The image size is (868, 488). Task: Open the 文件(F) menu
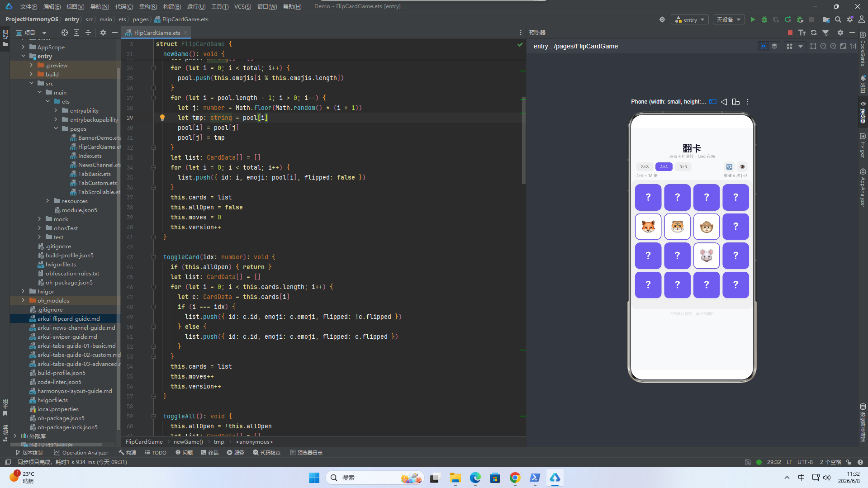click(28, 6)
